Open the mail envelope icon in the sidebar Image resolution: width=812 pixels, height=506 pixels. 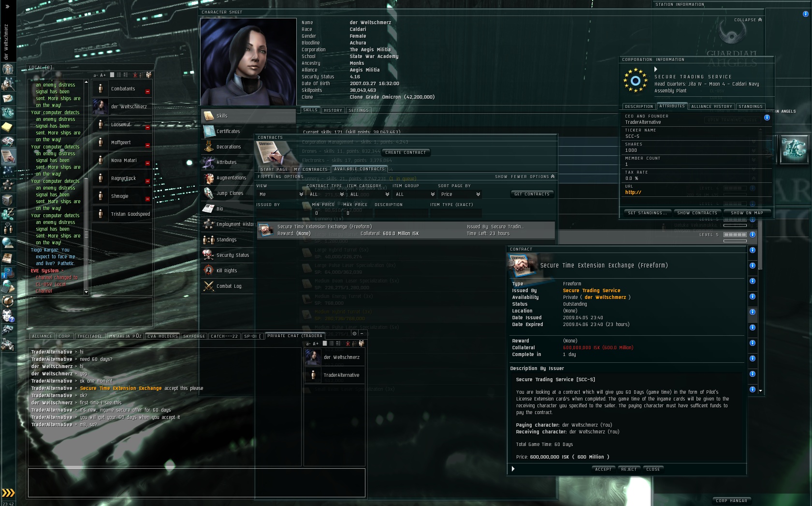pos(8,98)
